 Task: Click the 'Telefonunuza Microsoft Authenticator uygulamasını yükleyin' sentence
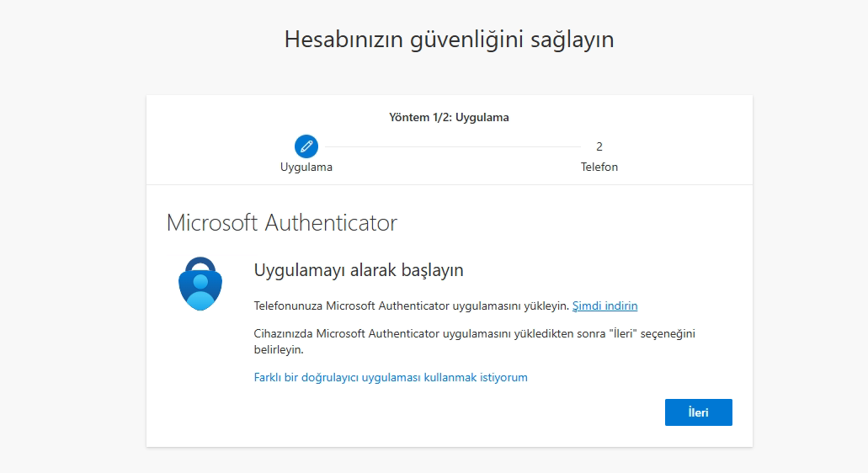tap(412, 306)
